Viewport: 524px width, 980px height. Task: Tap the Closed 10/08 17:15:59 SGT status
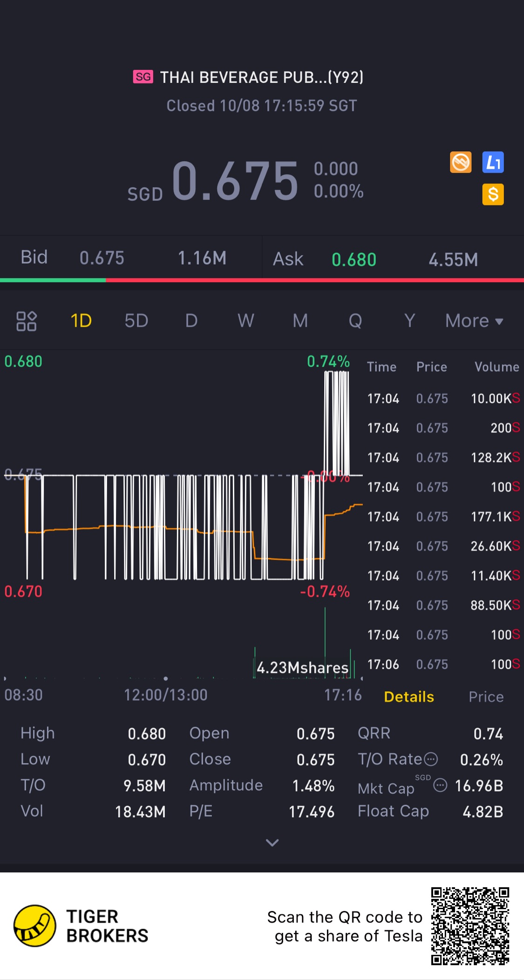[x=262, y=106]
